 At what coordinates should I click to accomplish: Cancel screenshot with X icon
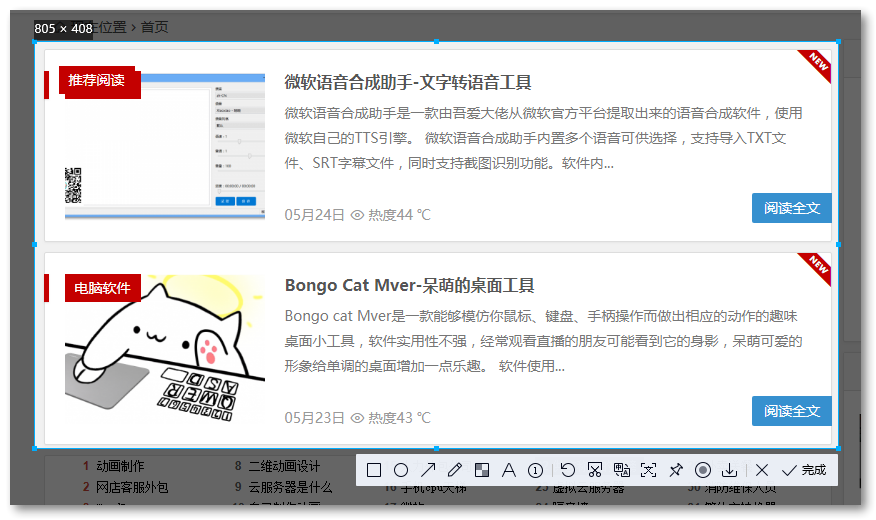(761, 470)
